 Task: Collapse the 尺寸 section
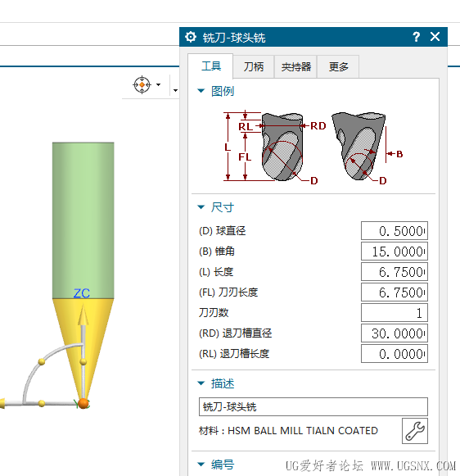201,207
